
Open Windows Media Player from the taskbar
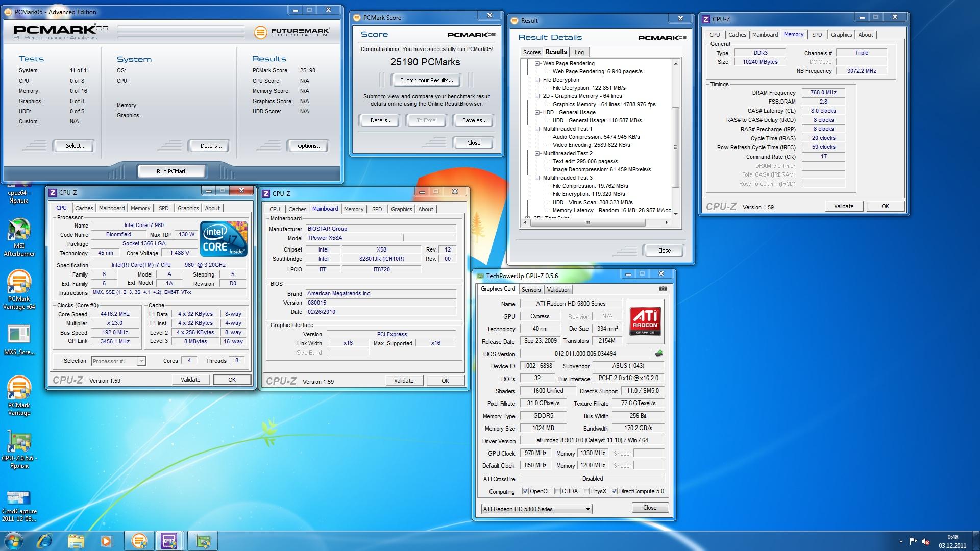click(x=106, y=541)
